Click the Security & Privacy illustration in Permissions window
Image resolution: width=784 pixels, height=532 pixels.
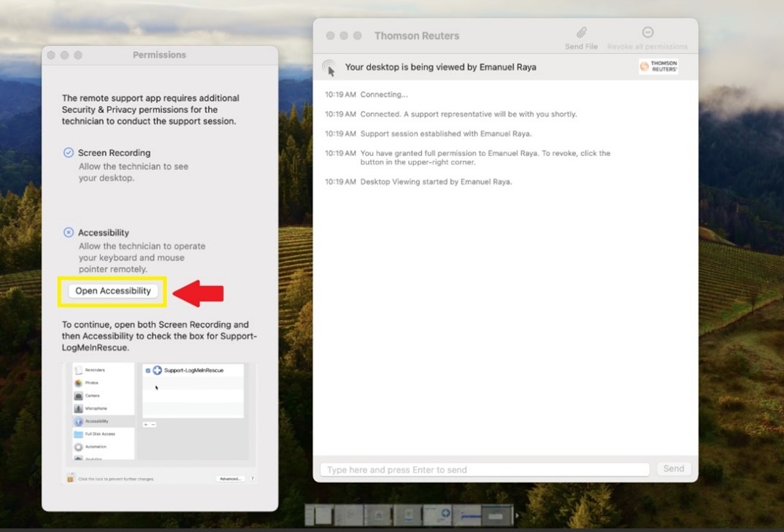tap(159, 423)
